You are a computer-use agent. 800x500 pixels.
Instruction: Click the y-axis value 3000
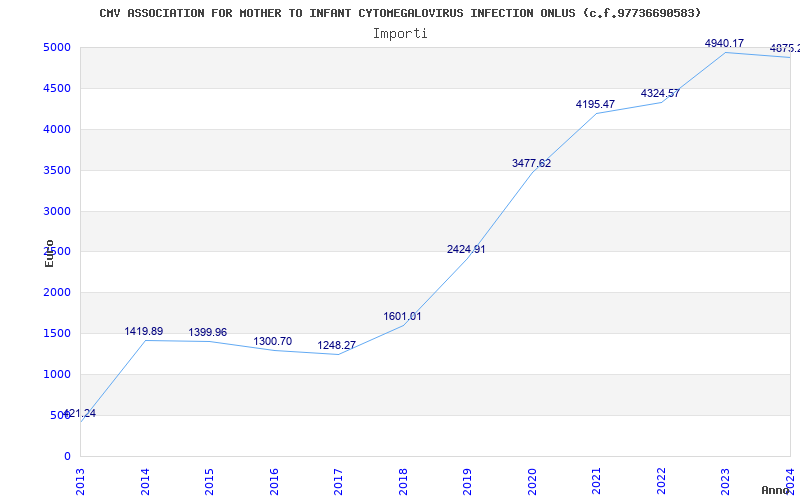click(57, 211)
